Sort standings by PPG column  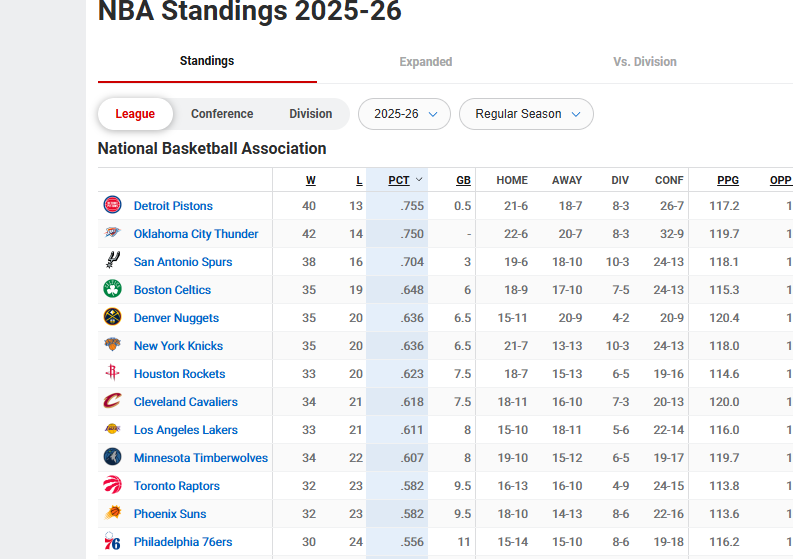[x=727, y=180]
